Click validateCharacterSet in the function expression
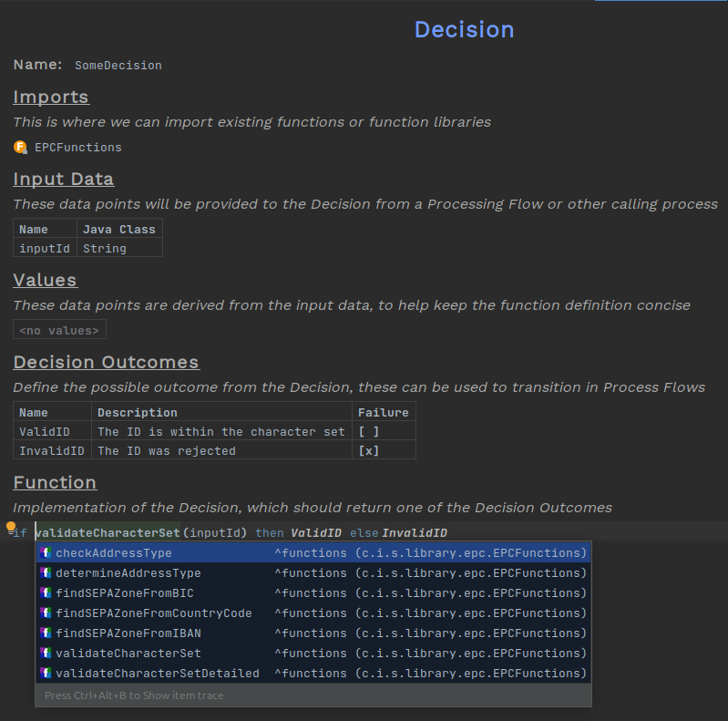Viewport: 728px width, 721px height. pos(108,533)
